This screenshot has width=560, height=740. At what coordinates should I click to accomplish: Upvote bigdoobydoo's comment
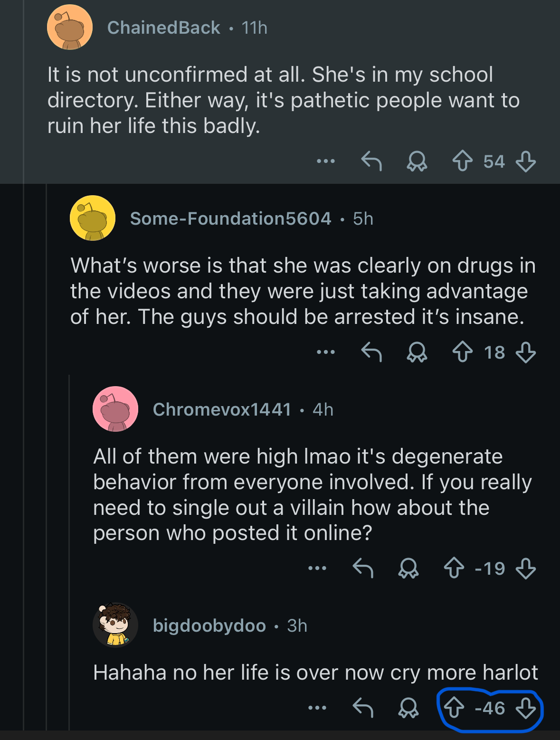[x=454, y=708]
